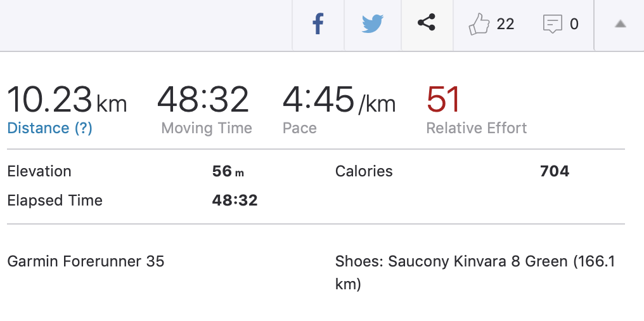Image resolution: width=644 pixels, height=321 pixels.
Task: Share activity on Twitter
Action: click(373, 25)
